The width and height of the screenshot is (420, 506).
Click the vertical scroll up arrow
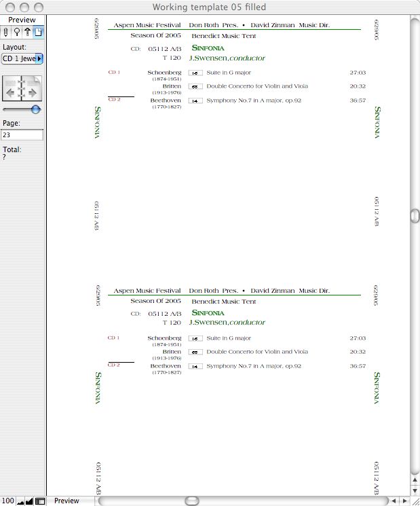[x=415, y=480]
